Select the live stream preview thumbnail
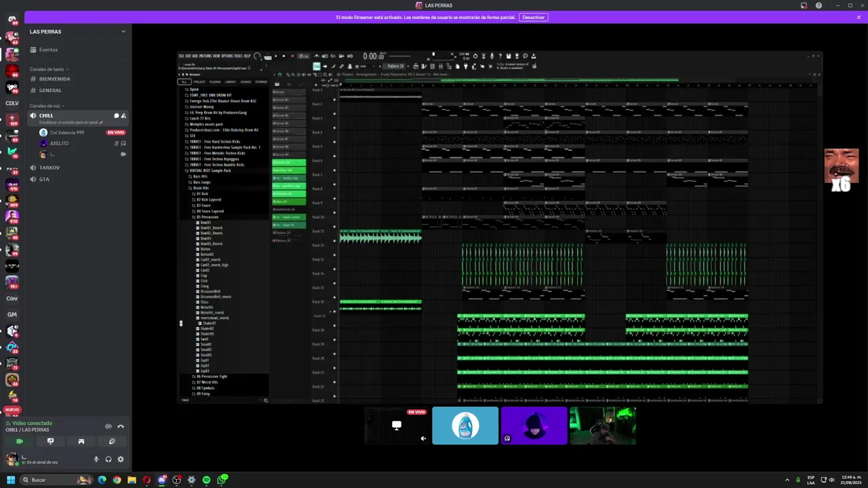The width and height of the screenshot is (868, 488). (397, 426)
